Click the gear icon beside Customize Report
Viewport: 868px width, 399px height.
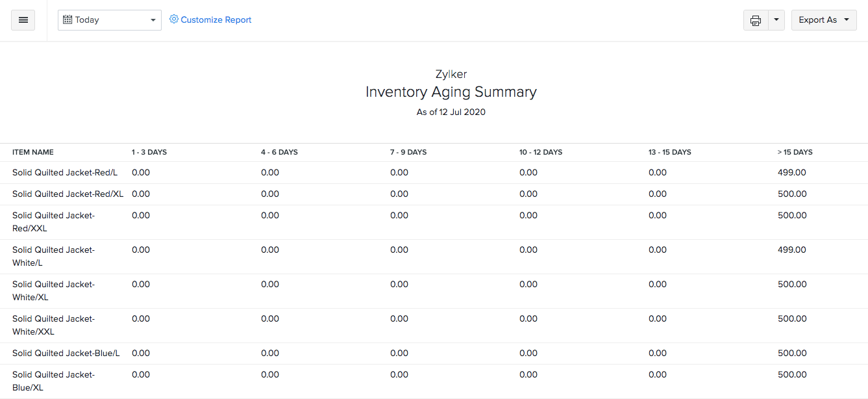click(173, 19)
